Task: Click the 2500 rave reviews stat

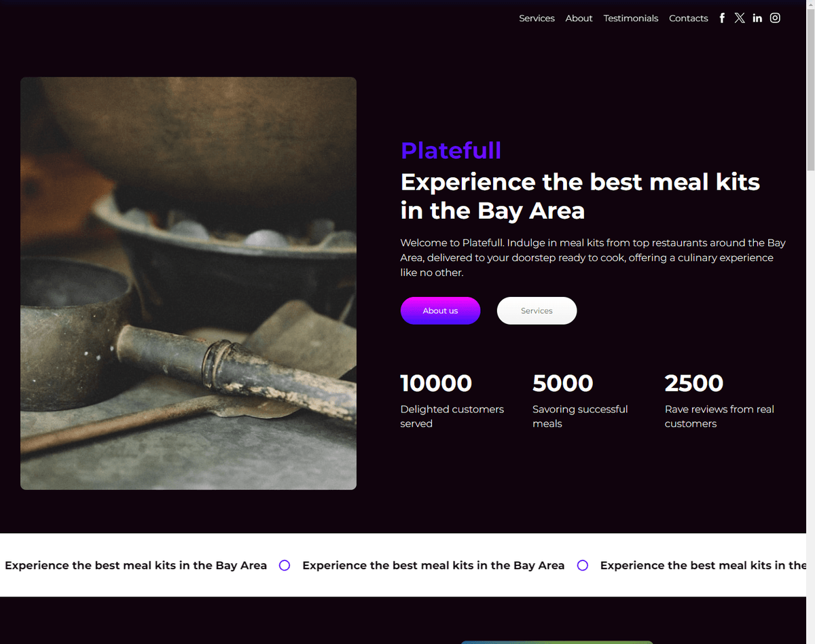Action: coord(720,400)
